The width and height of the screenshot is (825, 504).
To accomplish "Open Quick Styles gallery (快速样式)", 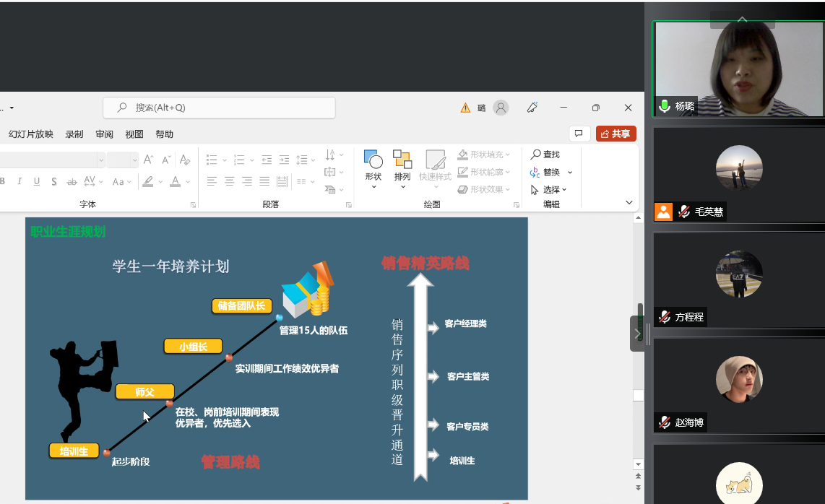I will point(435,170).
